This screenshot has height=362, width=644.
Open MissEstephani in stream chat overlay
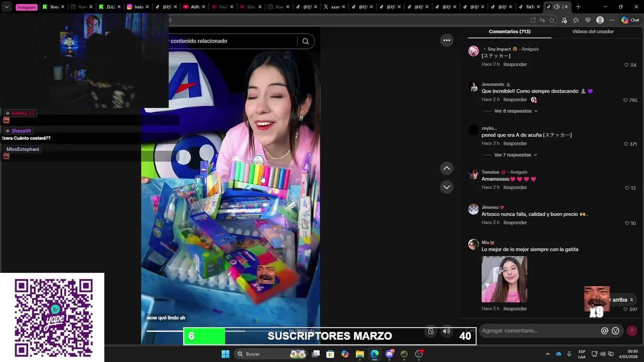[x=23, y=149]
